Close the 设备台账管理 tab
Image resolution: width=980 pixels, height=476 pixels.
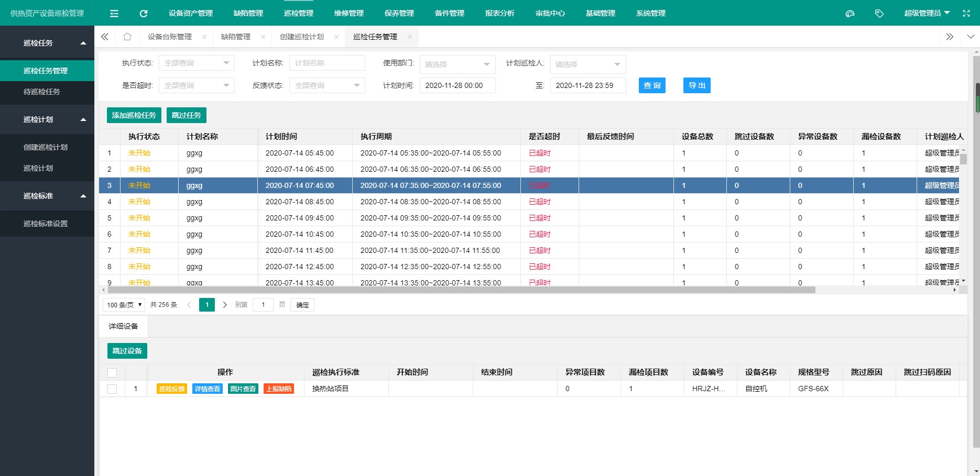(x=204, y=37)
